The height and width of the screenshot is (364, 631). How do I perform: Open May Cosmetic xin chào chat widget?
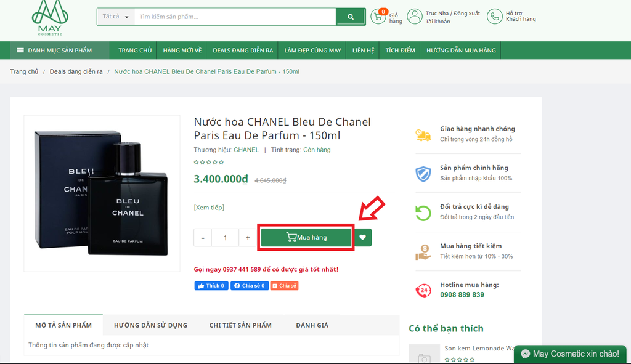point(570,354)
